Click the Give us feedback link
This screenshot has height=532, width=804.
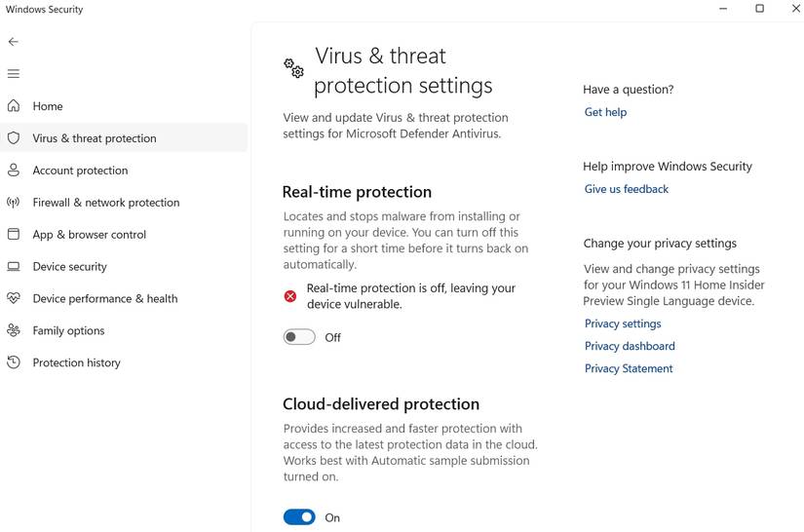coord(626,189)
